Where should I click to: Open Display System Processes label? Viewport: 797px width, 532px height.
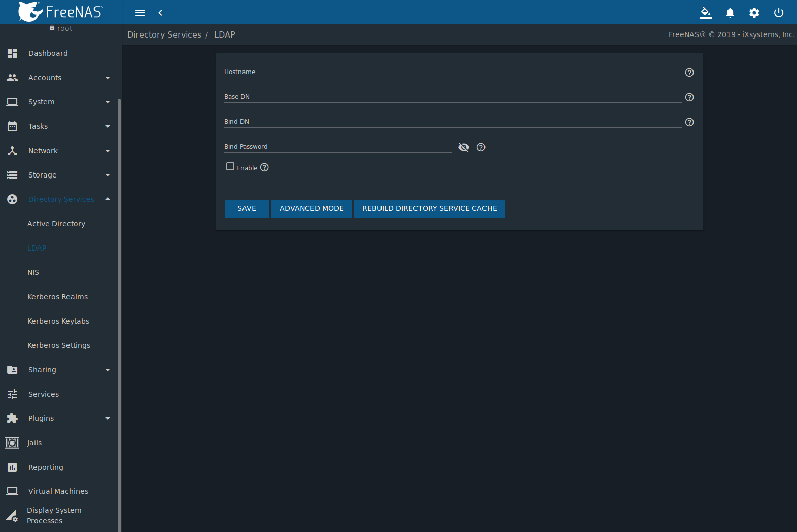click(54, 515)
